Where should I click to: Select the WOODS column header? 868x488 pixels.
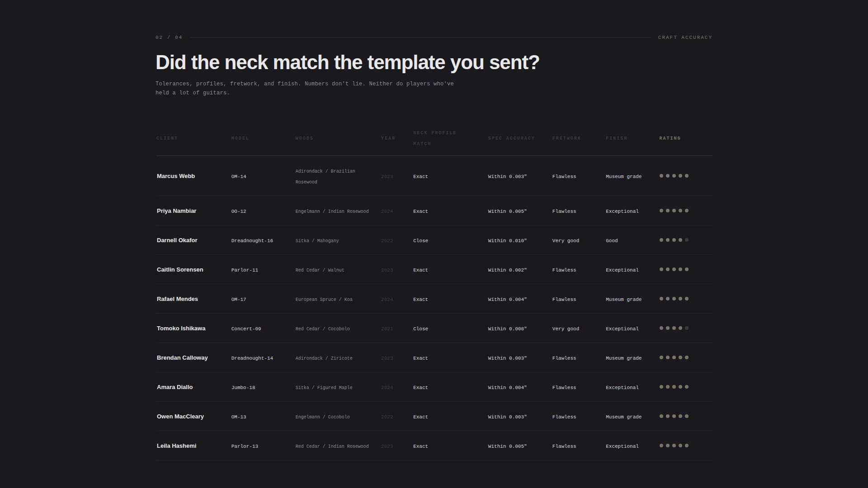click(x=304, y=138)
